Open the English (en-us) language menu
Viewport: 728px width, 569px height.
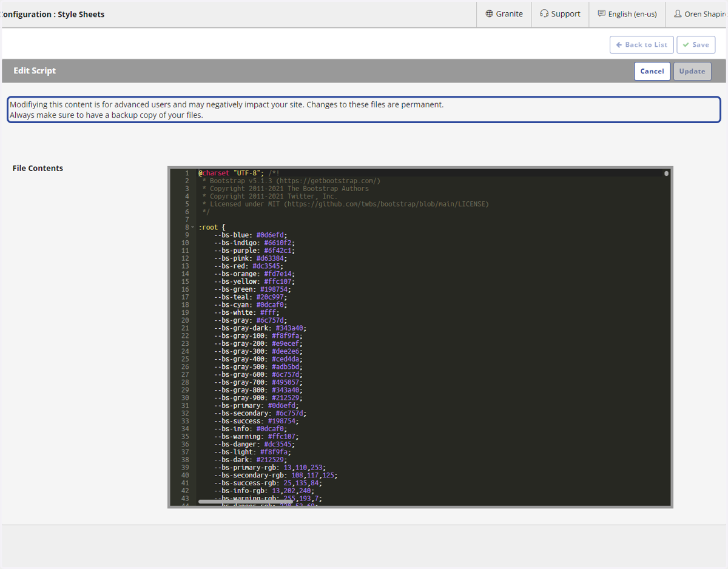pos(627,14)
